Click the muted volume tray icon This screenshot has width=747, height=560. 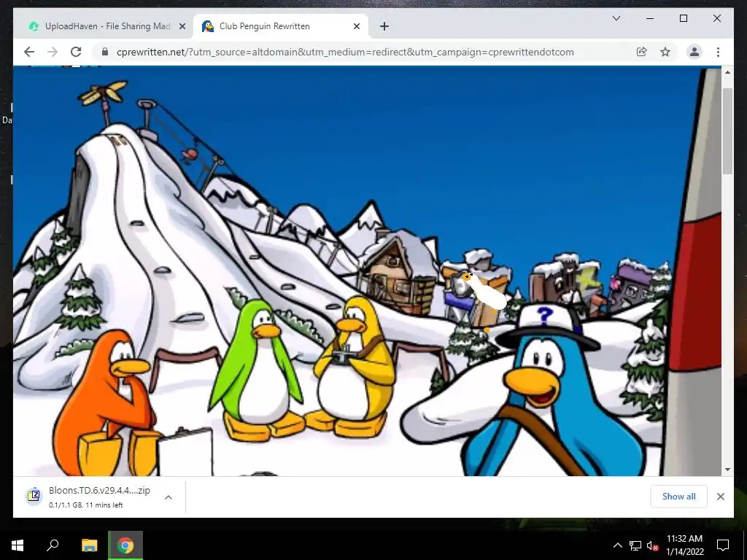652,545
